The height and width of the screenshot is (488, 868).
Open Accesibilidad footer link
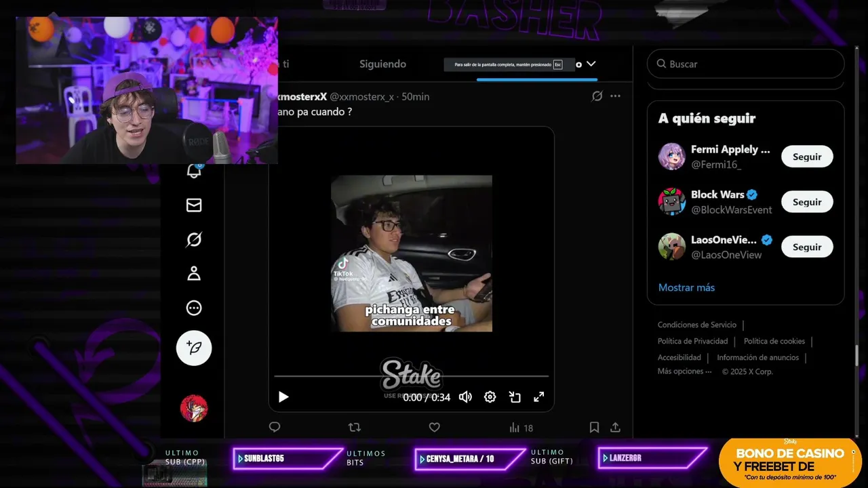coord(679,357)
